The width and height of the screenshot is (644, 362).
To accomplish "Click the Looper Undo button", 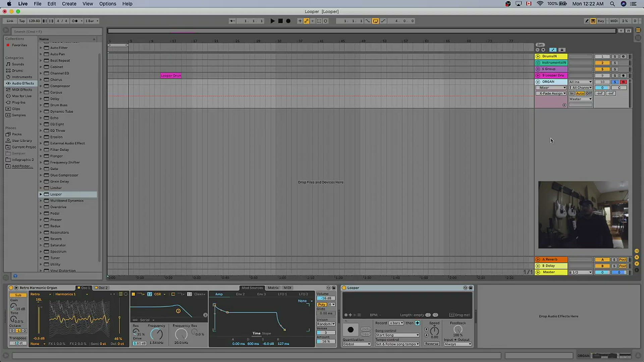I will pos(366,329).
